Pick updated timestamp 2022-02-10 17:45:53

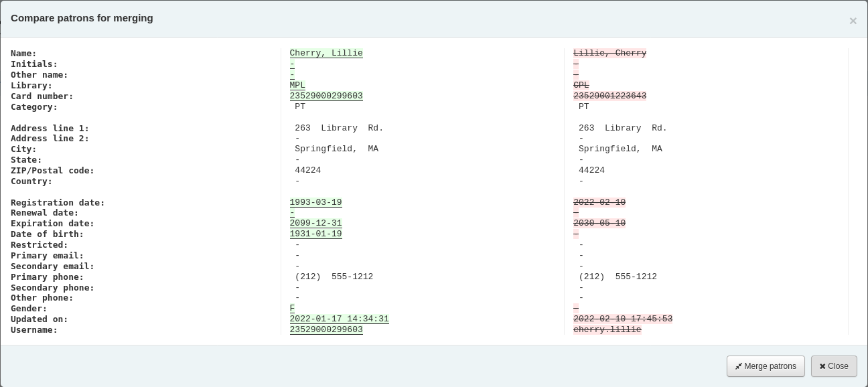[622, 319]
